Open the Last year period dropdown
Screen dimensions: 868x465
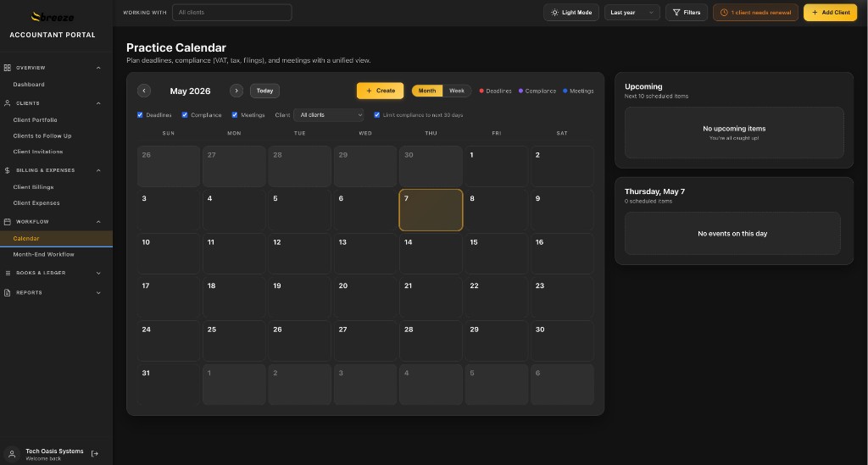pyautogui.click(x=632, y=12)
